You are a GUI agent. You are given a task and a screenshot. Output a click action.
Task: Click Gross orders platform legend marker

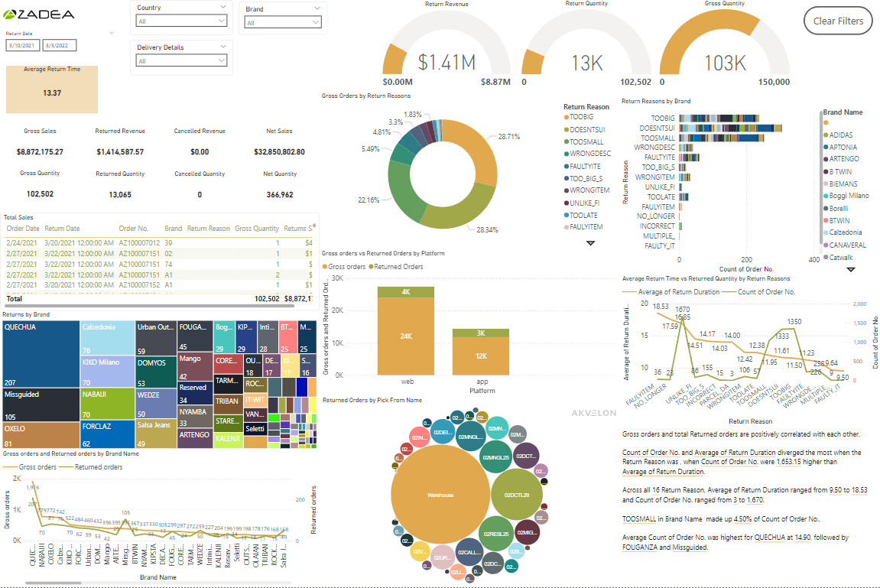(325, 267)
